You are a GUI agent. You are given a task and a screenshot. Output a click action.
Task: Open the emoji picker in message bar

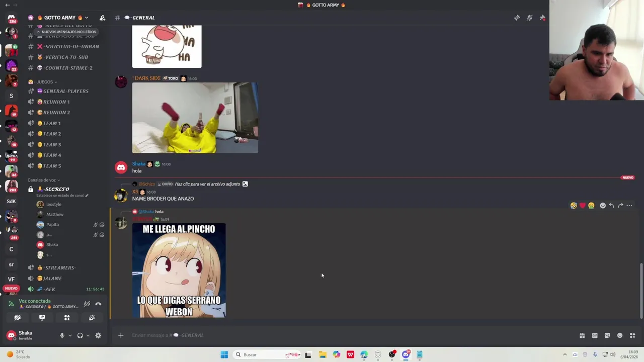point(620,335)
